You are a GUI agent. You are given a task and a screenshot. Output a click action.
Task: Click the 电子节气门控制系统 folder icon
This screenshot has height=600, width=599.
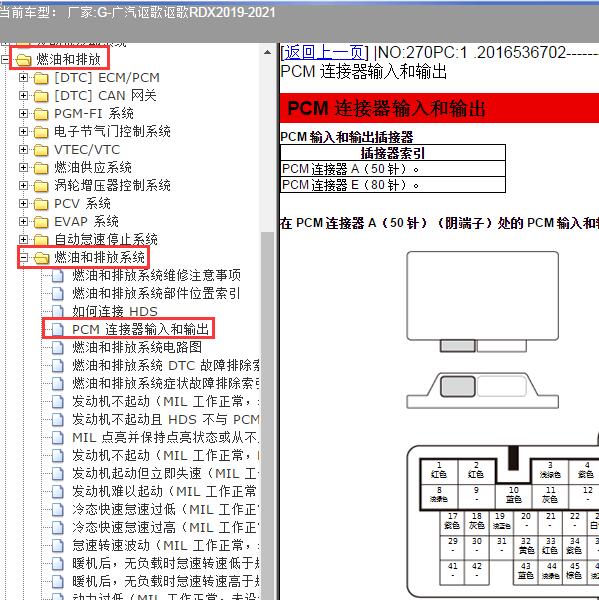41,132
